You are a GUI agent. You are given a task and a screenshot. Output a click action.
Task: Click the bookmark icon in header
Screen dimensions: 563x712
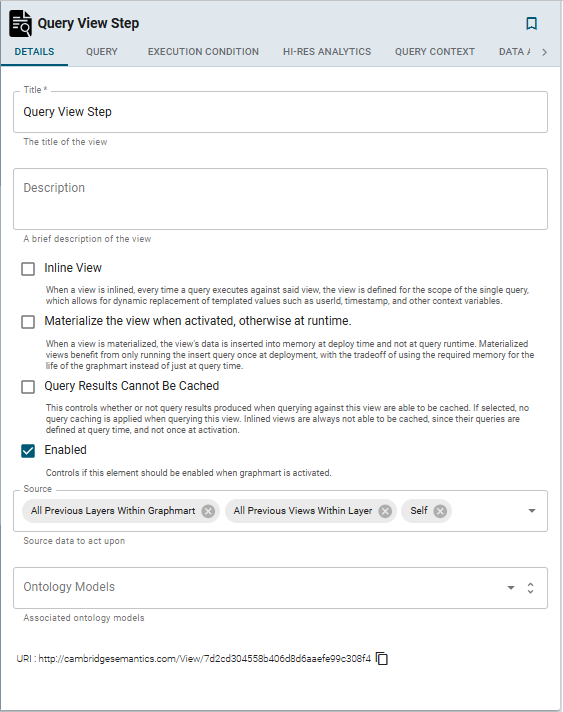tap(531, 24)
